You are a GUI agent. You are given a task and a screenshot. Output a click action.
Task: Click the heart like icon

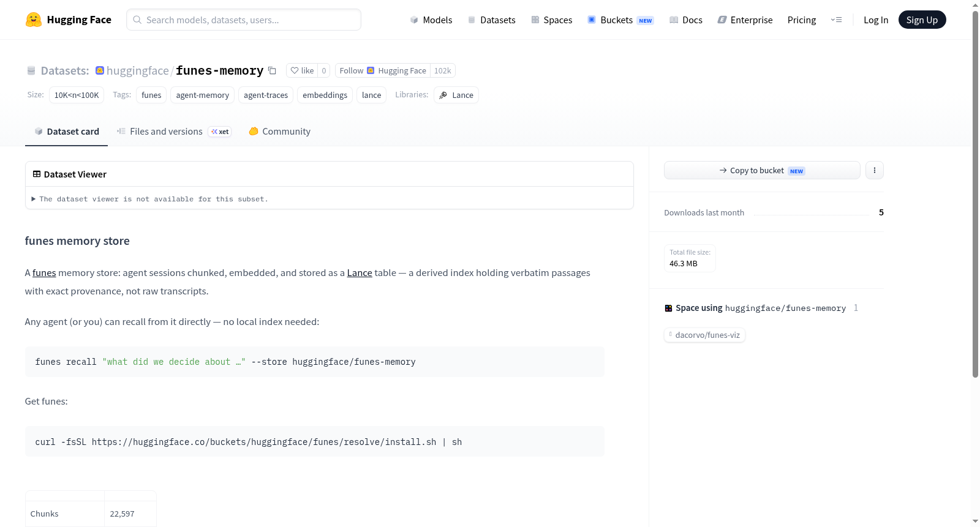(x=295, y=71)
